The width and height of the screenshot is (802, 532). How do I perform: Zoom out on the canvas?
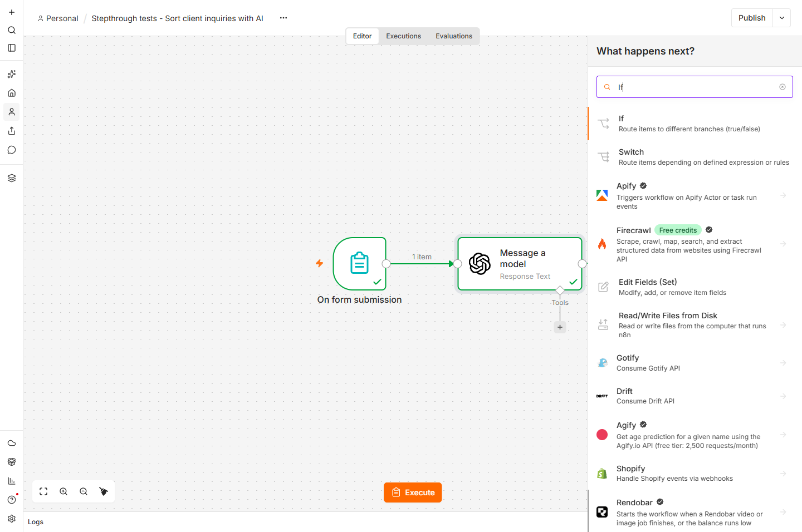click(x=84, y=491)
